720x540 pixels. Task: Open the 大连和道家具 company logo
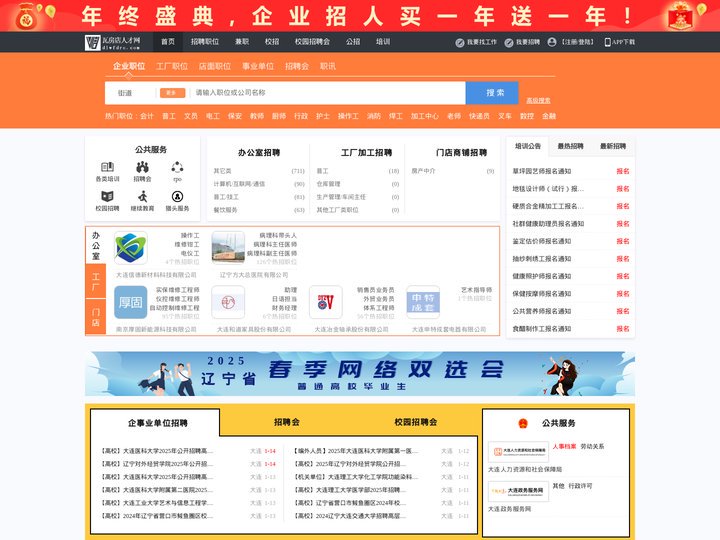[x=228, y=302]
